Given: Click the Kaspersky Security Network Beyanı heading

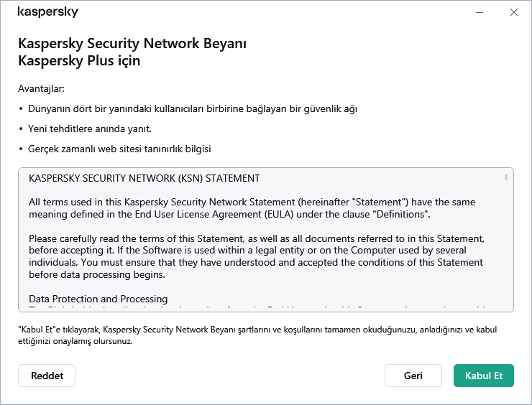Looking at the screenshot, I should pos(132,44).
